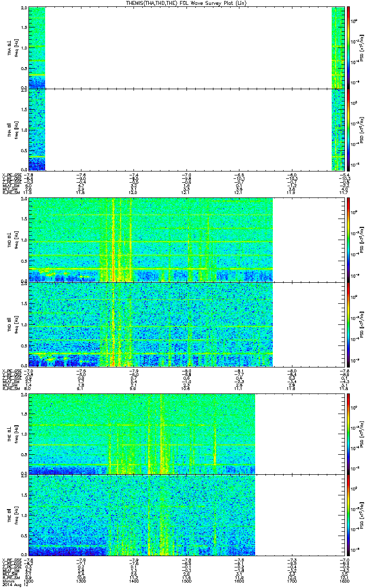Click the 'THD BL freq [Hz]' axis label

(12, 240)
